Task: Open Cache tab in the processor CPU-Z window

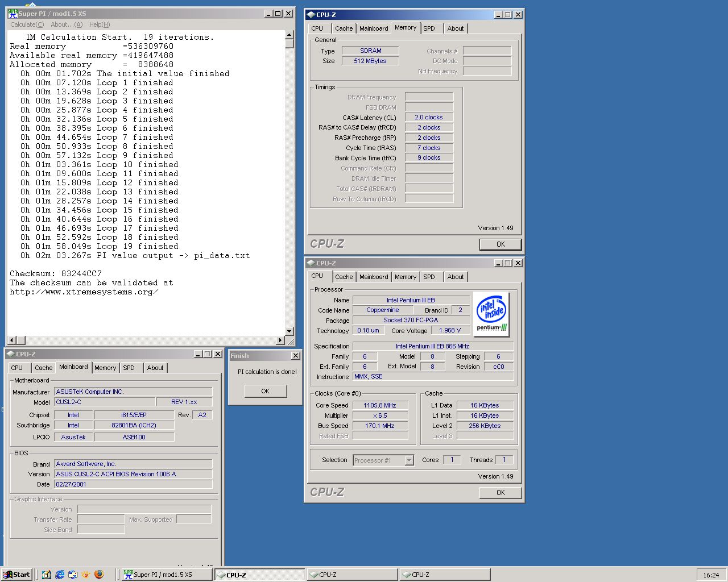Action: point(344,277)
